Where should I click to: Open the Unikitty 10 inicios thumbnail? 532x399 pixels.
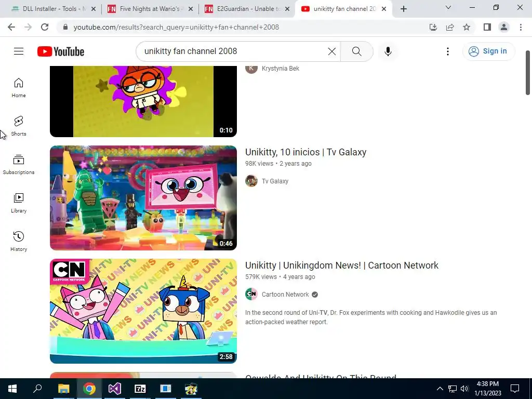tap(143, 198)
